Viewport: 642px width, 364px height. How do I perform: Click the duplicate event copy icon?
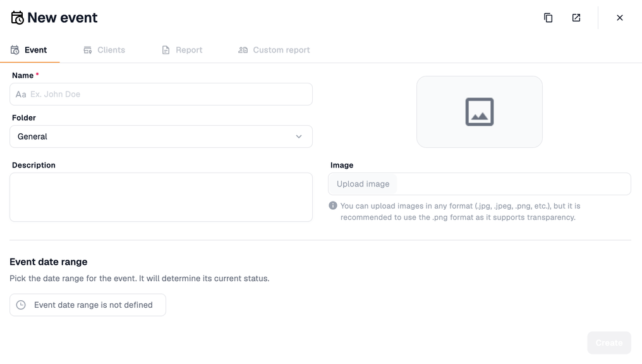(548, 18)
